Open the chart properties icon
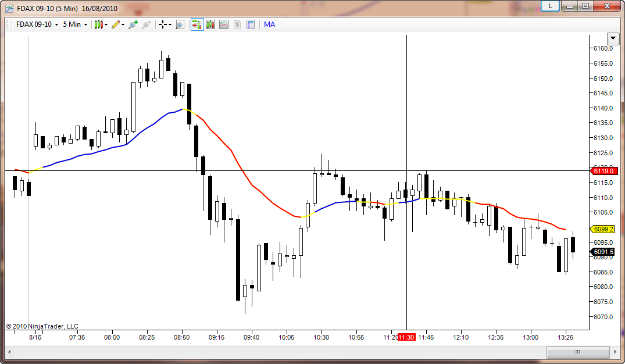 pyautogui.click(x=251, y=25)
